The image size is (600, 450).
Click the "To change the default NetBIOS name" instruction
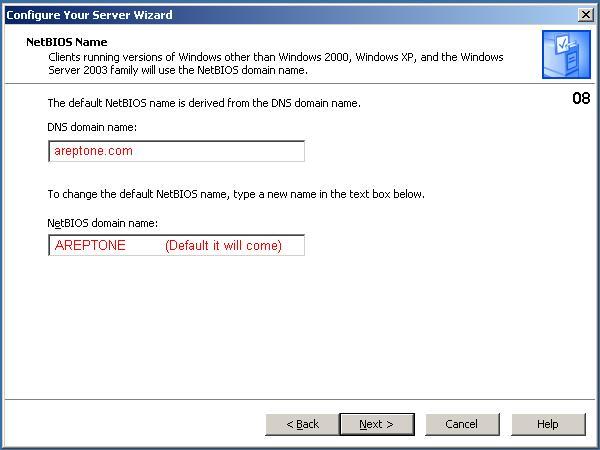[236, 194]
